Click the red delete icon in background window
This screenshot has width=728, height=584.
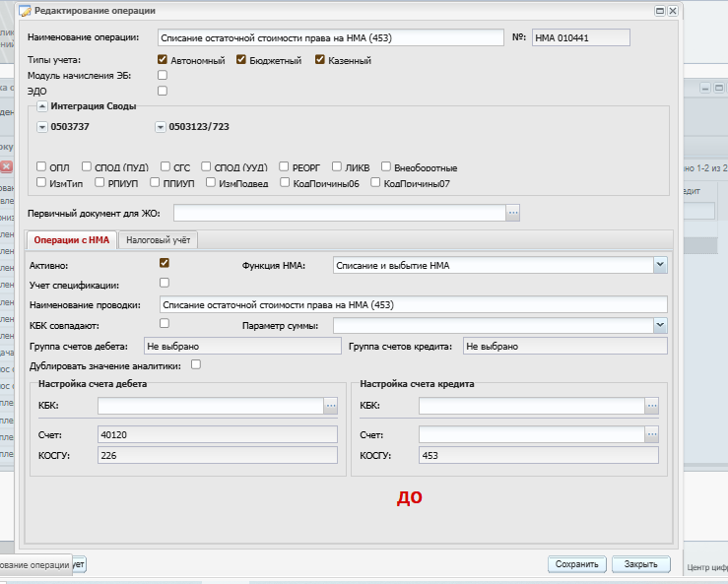coord(6,166)
